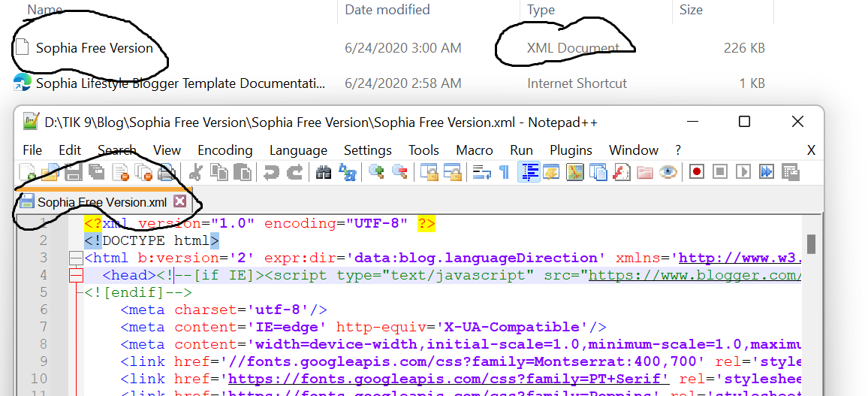Open the Encoding menu
This screenshot has height=396, width=868.
(225, 150)
